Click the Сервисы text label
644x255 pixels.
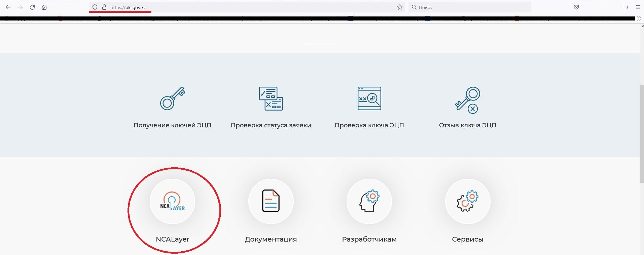pos(468,239)
